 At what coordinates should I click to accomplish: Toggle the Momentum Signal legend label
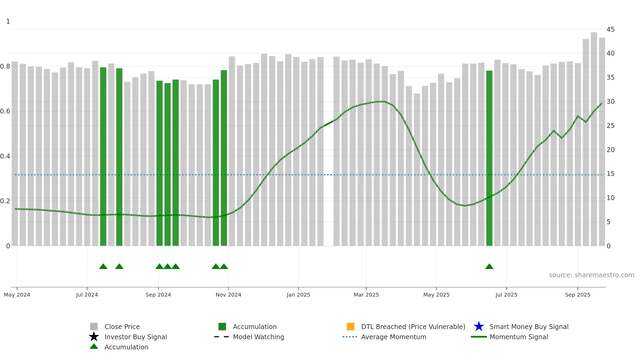519,337
